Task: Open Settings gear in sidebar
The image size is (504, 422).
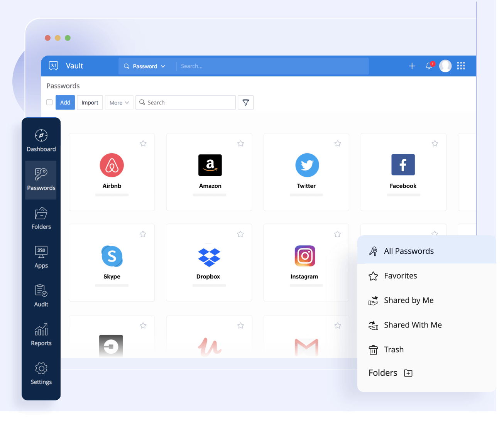Action: tap(41, 373)
